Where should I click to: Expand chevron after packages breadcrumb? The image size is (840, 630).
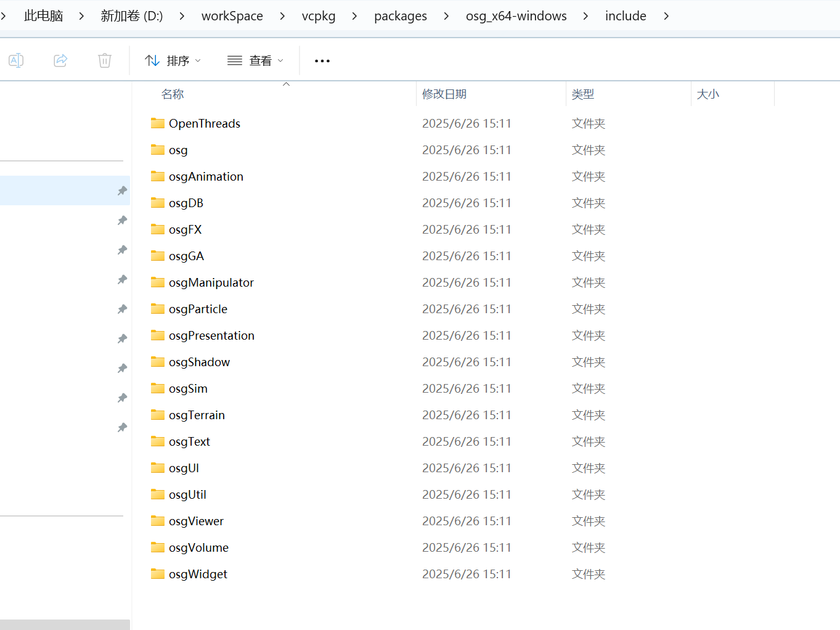tap(446, 16)
